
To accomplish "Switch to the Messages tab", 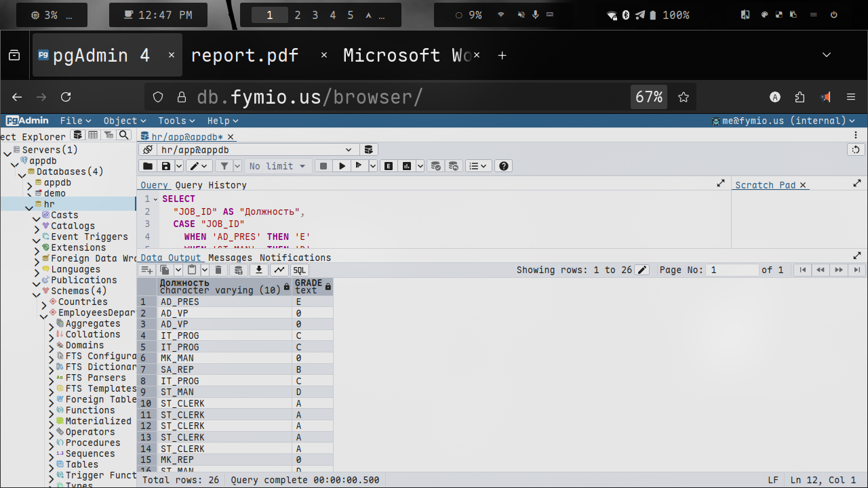I will (230, 258).
